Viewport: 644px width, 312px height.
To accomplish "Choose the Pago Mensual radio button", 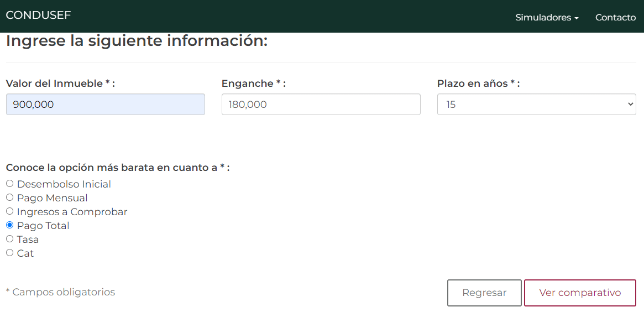I will tap(9, 197).
